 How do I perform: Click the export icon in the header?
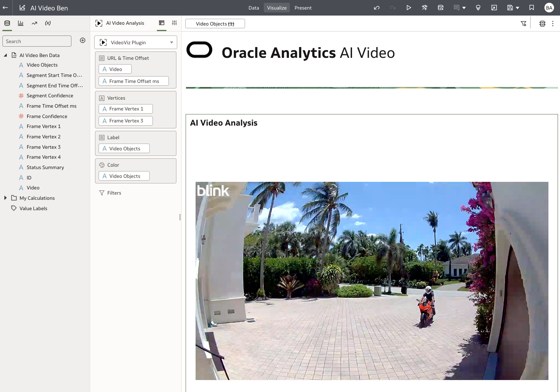(494, 8)
